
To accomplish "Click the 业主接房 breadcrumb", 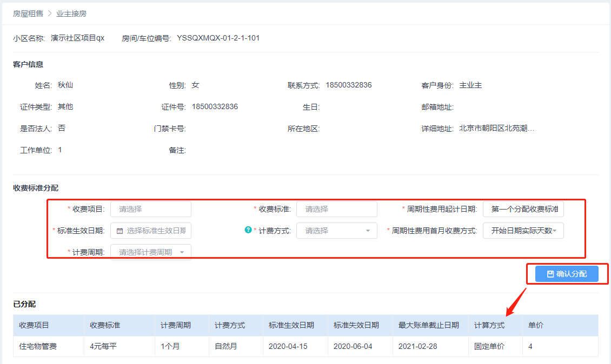I will click(x=71, y=14).
